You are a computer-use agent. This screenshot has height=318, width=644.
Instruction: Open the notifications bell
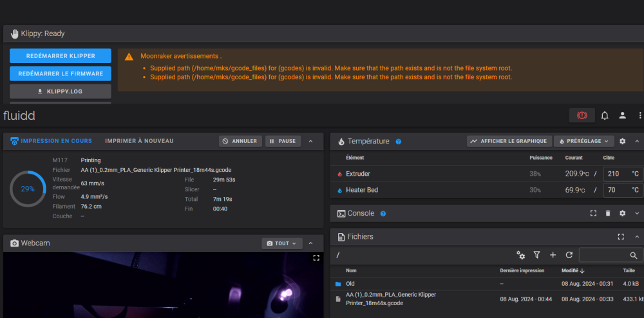click(605, 116)
